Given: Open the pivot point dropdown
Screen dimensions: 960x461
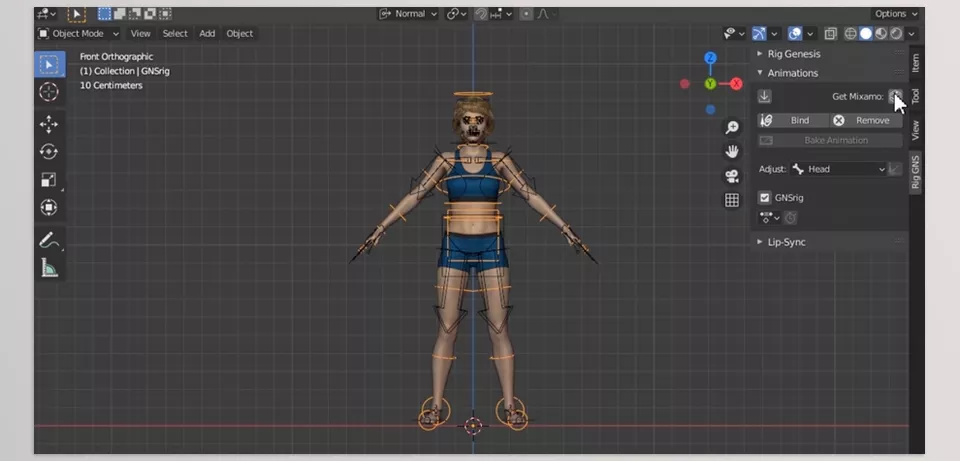Looking at the screenshot, I should [457, 13].
